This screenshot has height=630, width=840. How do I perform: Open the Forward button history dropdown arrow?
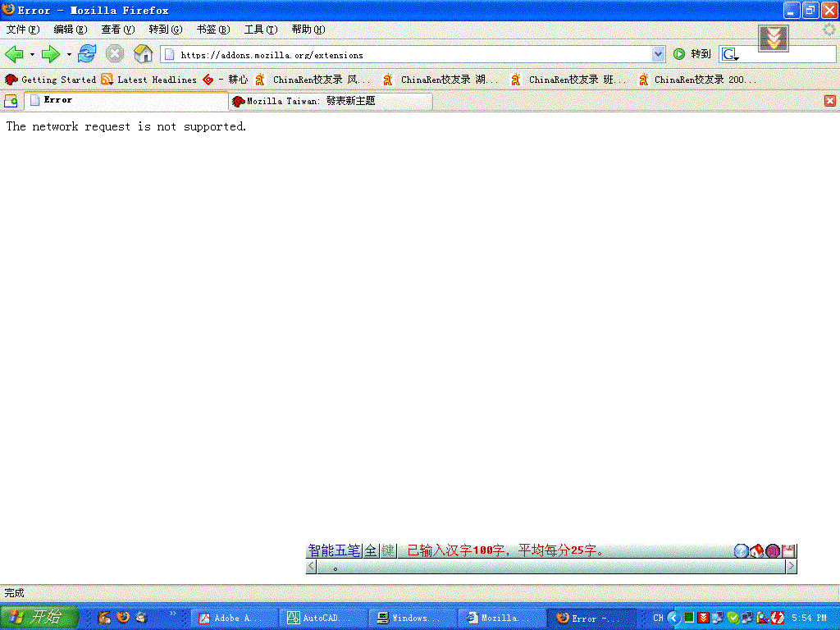coord(69,54)
